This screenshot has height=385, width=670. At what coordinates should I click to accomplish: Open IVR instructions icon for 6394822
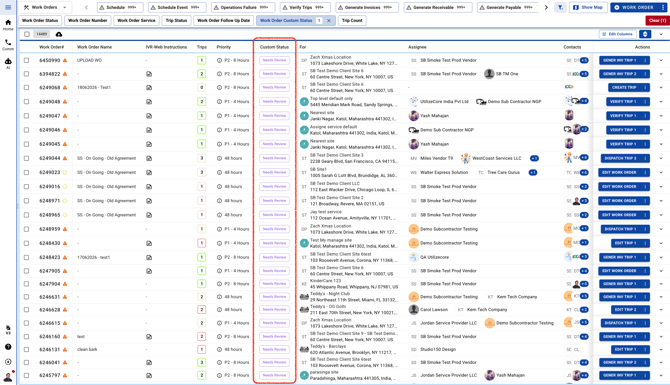[149, 74]
